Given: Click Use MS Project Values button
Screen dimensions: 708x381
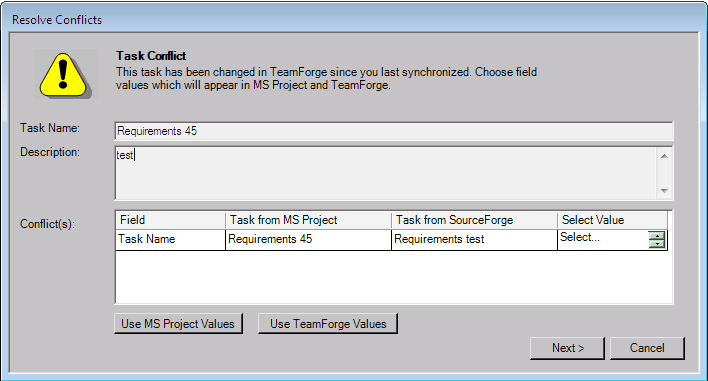Looking at the screenshot, I should (178, 324).
